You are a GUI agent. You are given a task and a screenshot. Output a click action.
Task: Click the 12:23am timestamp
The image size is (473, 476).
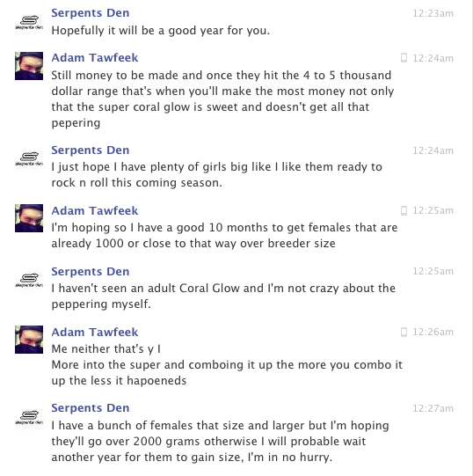[x=433, y=13]
